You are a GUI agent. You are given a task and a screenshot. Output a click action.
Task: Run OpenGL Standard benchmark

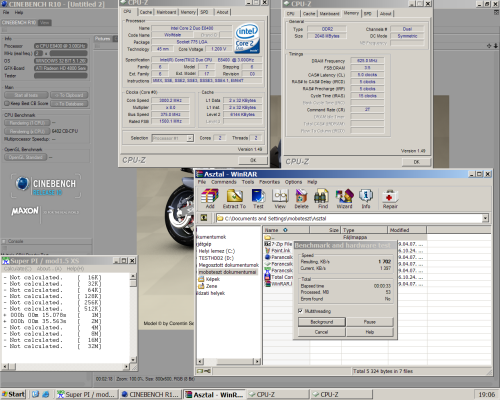(x=26, y=157)
